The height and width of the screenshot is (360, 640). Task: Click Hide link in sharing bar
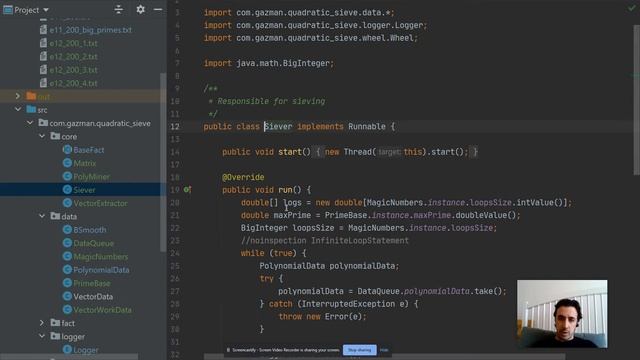pyautogui.click(x=384, y=350)
